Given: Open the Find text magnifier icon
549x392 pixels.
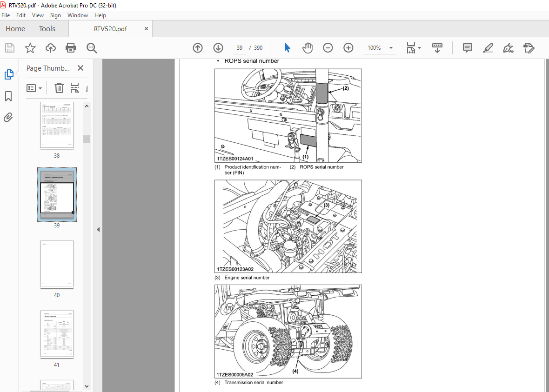Looking at the screenshot, I should (92, 48).
